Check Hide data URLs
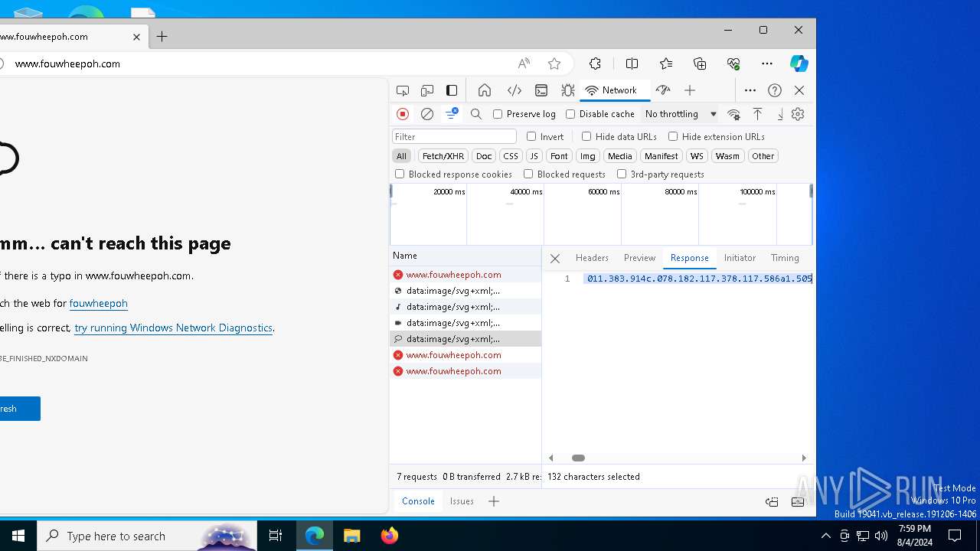 (x=586, y=136)
